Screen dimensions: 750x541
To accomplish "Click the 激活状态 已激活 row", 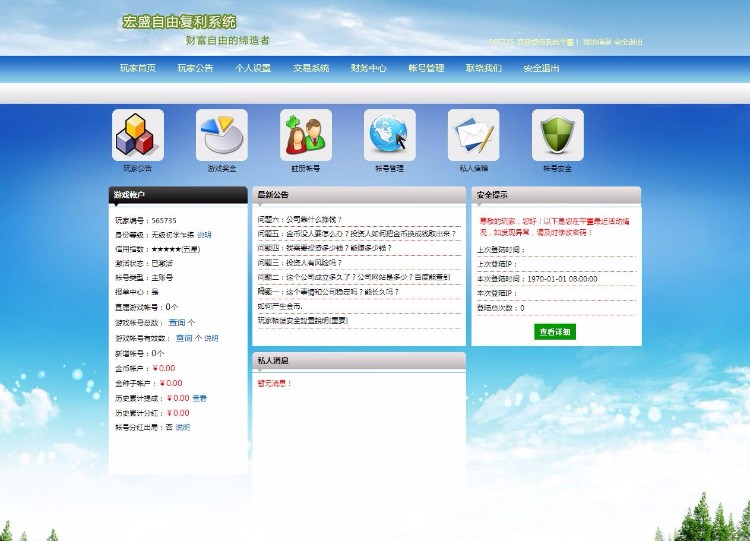I will (x=143, y=264).
